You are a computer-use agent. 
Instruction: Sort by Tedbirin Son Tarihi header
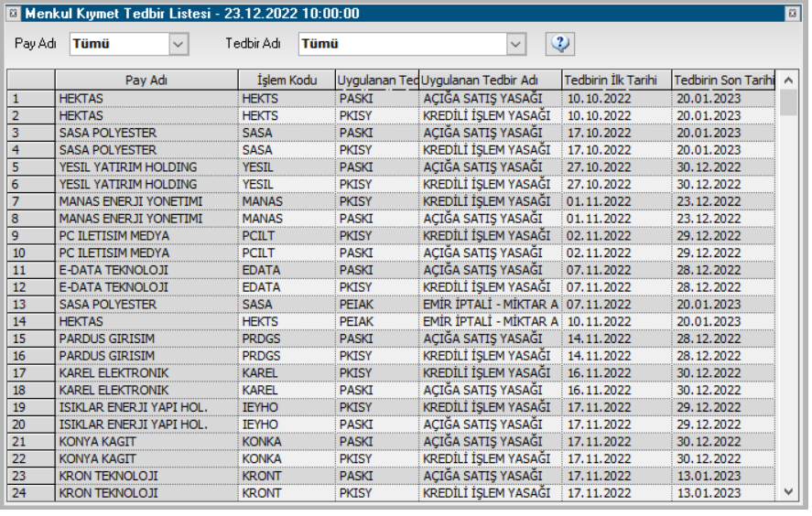[723, 81]
